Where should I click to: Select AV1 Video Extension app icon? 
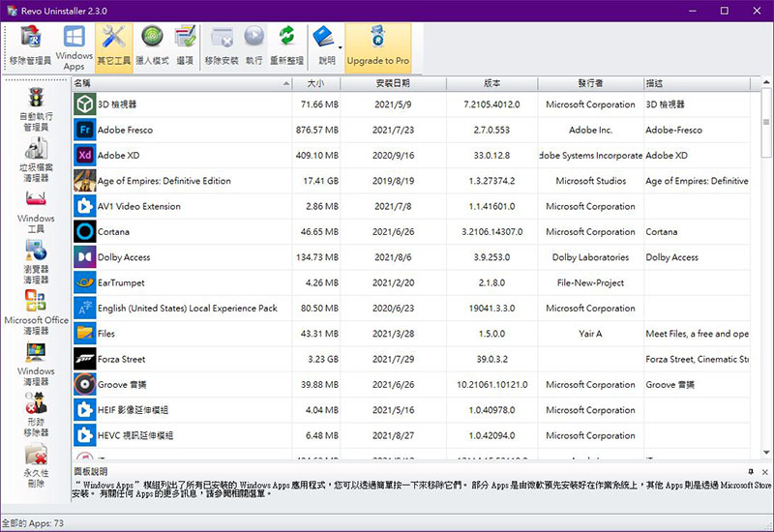85,206
